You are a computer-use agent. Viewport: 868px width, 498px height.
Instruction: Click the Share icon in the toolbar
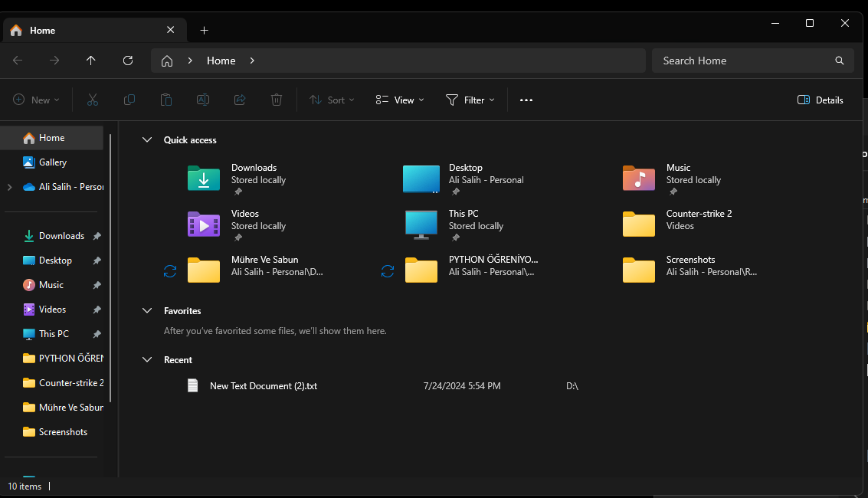[x=239, y=100]
